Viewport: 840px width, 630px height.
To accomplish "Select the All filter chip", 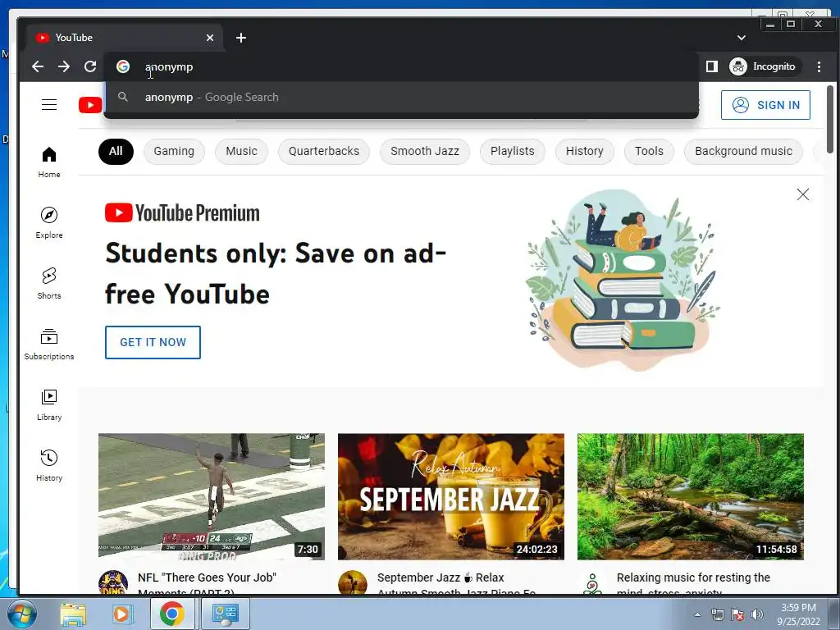I will (x=116, y=151).
